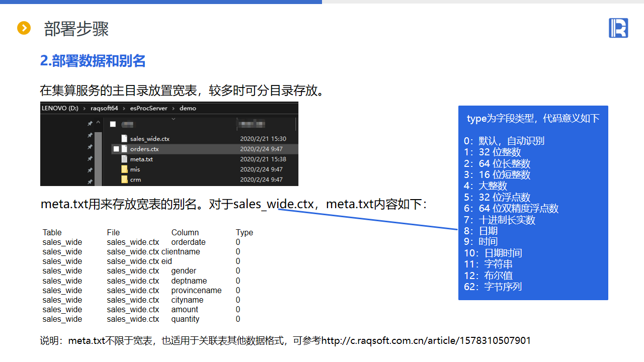The width and height of the screenshot is (644, 362).
Task: Click the orders.ctx file icon
Action: 124,149
